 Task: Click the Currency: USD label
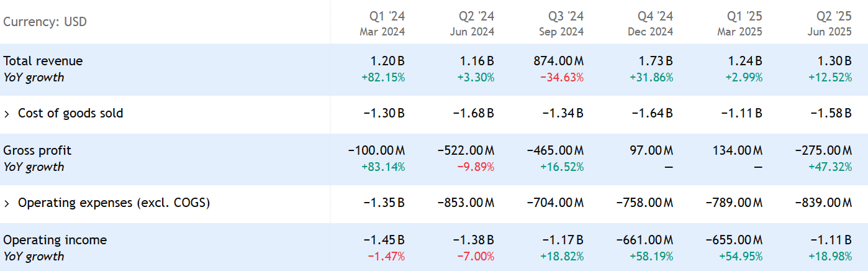45,22
